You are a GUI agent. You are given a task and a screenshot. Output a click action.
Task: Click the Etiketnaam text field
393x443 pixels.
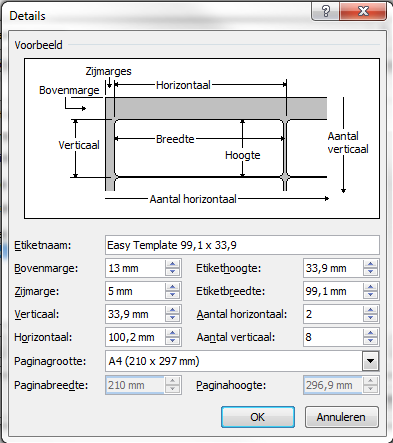tap(242, 245)
